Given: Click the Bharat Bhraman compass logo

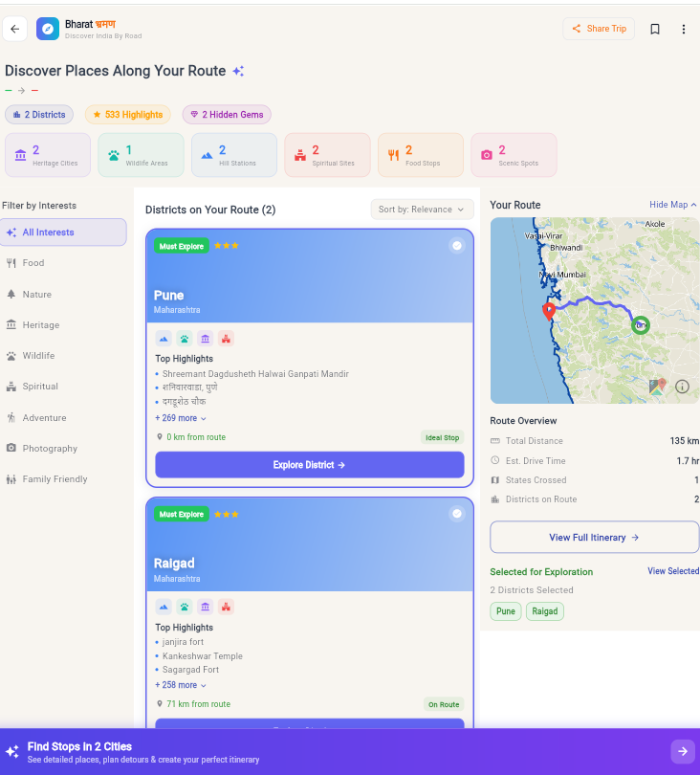Looking at the screenshot, I should coord(48,29).
